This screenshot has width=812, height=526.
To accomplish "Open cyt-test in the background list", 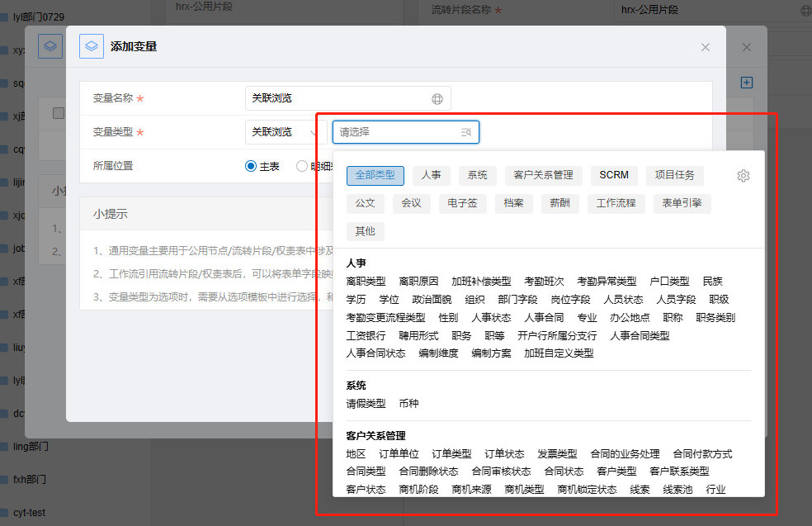I will pos(29,513).
